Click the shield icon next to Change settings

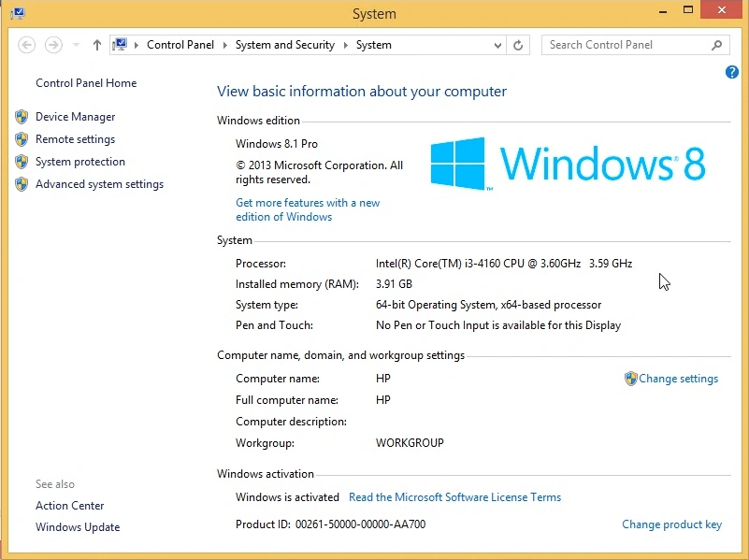pyautogui.click(x=631, y=379)
